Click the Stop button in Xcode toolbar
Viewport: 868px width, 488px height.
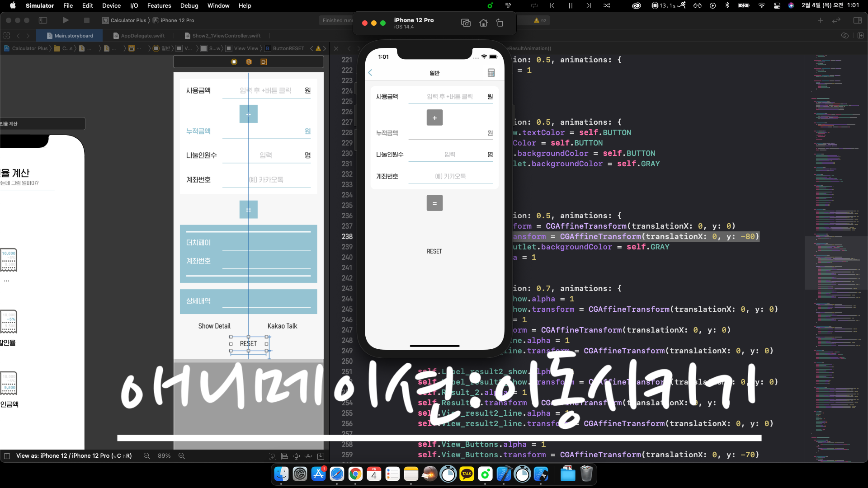[x=87, y=20]
